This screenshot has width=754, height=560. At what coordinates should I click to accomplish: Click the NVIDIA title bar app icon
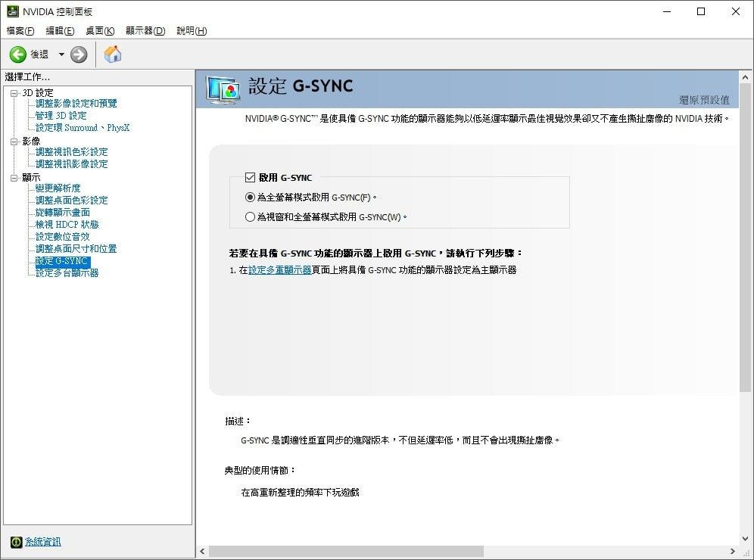click(x=13, y=11)
